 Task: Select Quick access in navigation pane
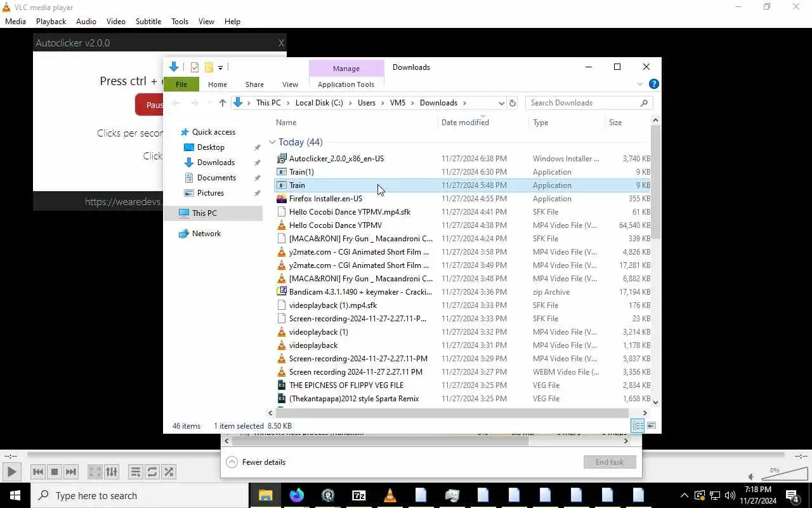(x=214, y=132)
